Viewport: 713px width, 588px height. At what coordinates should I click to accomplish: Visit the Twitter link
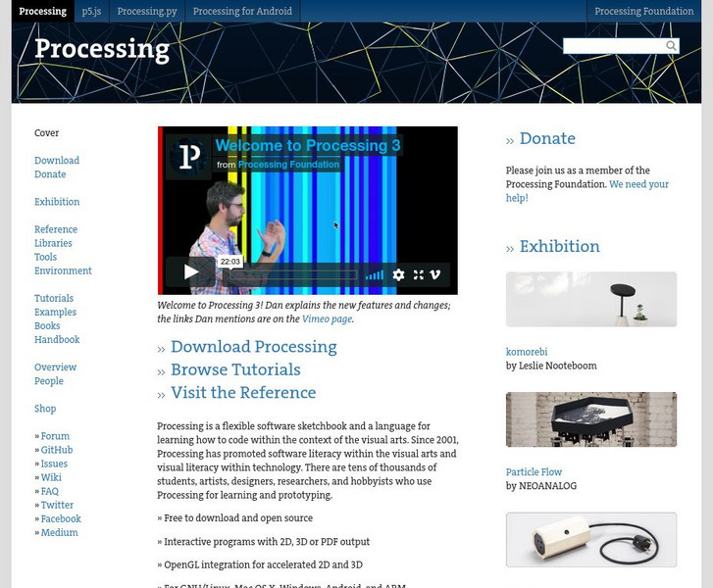(x=57, y=505)
